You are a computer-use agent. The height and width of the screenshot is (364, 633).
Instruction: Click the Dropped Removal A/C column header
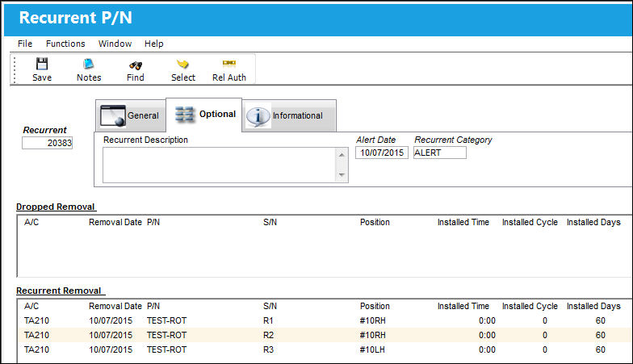[x=31, y=223]
